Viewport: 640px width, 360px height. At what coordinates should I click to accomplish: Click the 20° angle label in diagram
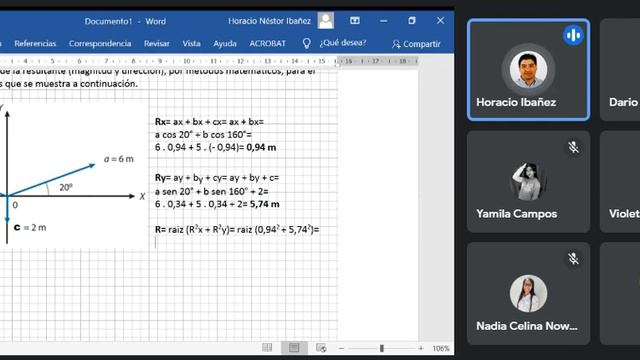click(x=66, y=187)
